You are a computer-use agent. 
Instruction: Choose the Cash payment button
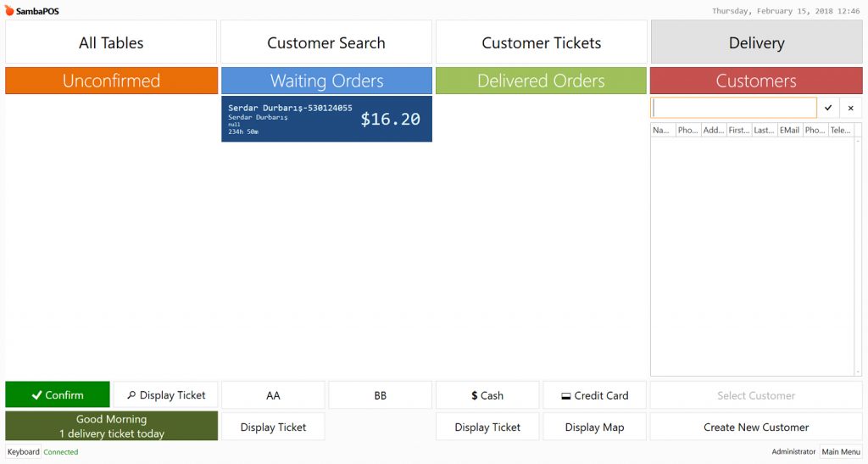(487, 395)
